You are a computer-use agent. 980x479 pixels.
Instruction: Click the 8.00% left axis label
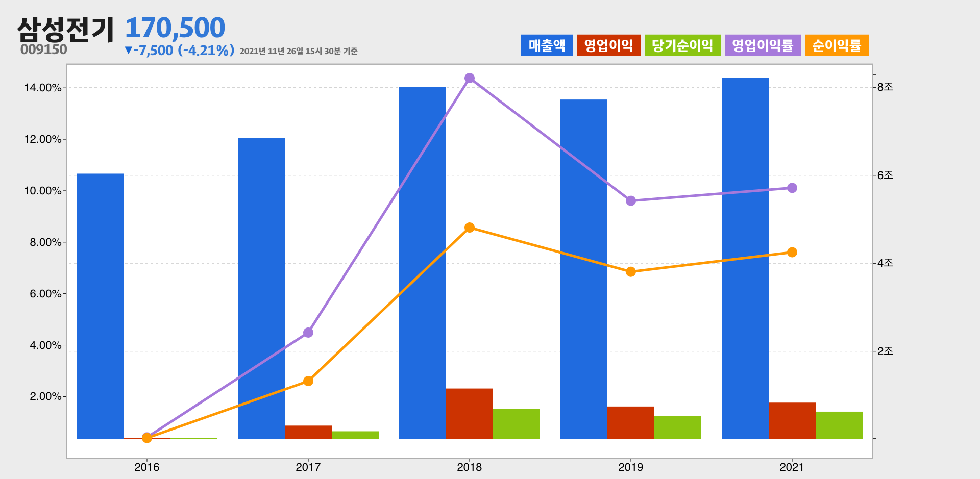[x=45, y=242]
